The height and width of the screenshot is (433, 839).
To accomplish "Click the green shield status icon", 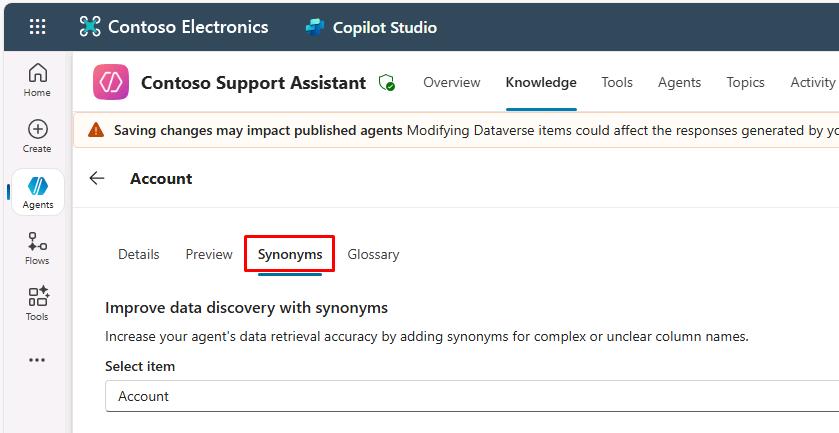I will point(386,83).
